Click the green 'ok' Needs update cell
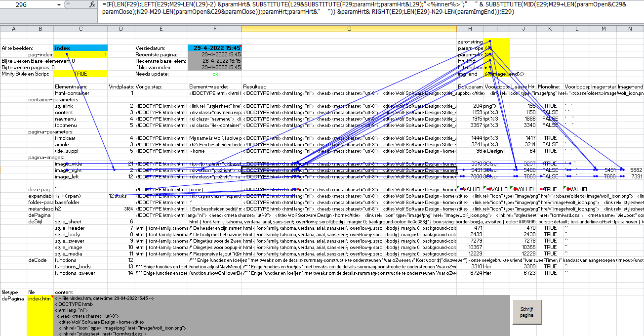 click(x=214, y=74)
